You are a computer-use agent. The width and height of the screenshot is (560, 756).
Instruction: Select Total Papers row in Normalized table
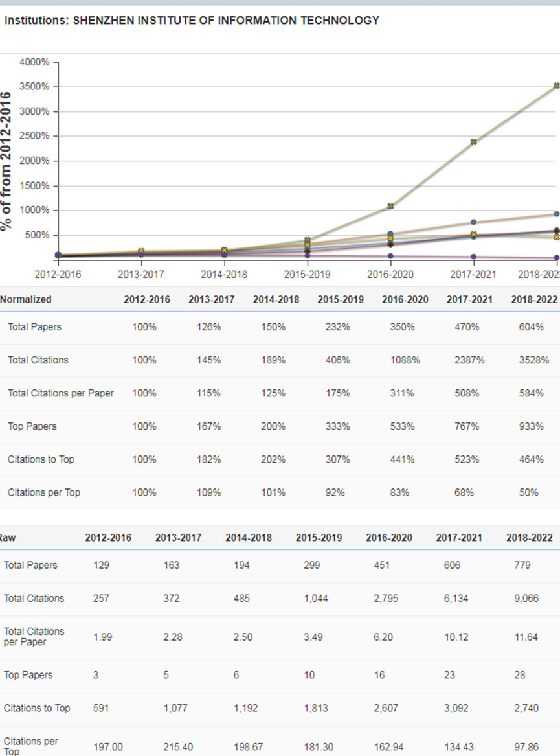tap(34, 327)
